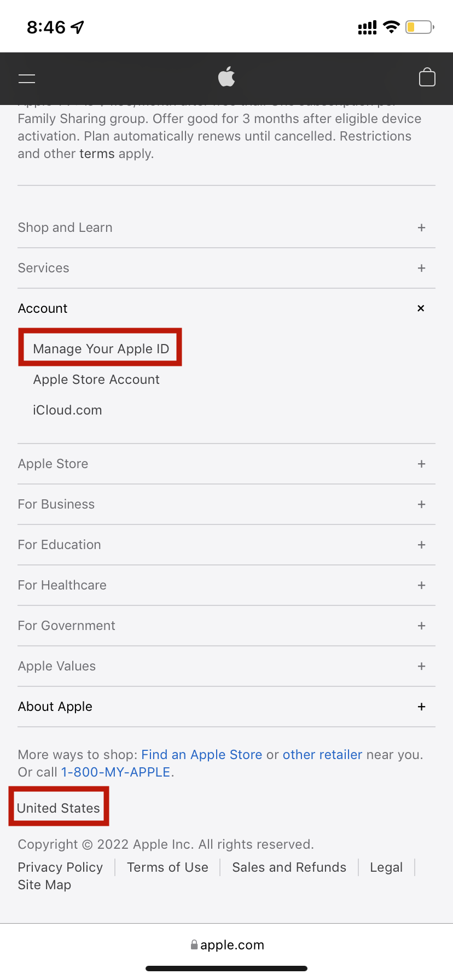Tap the apple.com address bar
Viewport: 453px width, 980px height.
click(226, 945)
